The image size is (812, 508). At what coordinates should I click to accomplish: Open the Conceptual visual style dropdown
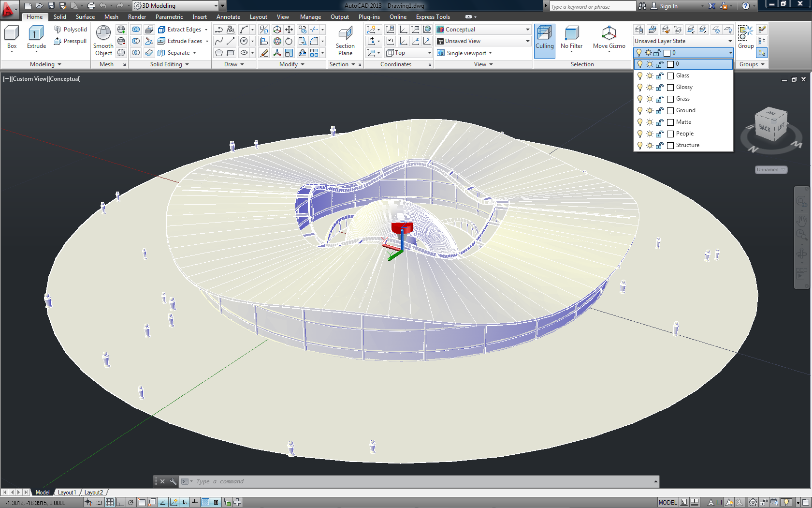483,30
